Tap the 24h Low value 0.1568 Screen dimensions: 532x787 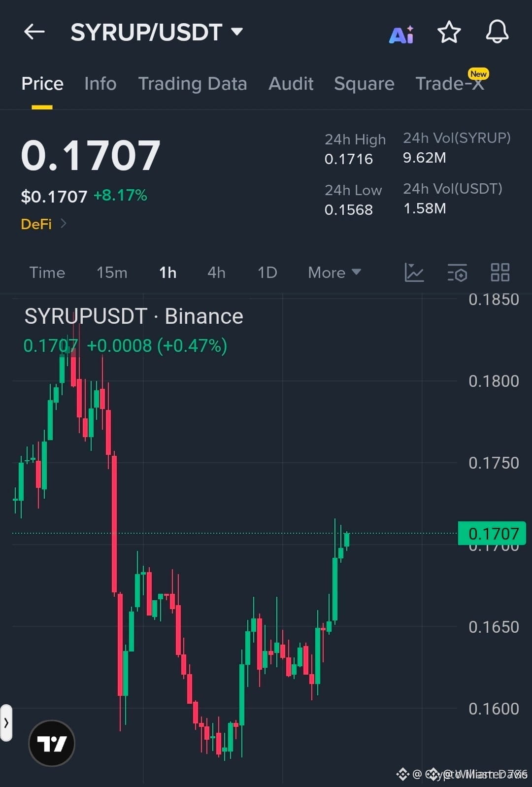click(349, 210)
